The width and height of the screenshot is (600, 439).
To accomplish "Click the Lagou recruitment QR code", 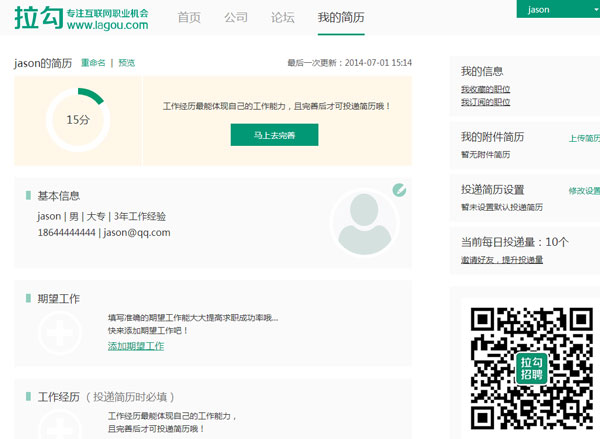I will pyautogui.click(x=532, y=368).
